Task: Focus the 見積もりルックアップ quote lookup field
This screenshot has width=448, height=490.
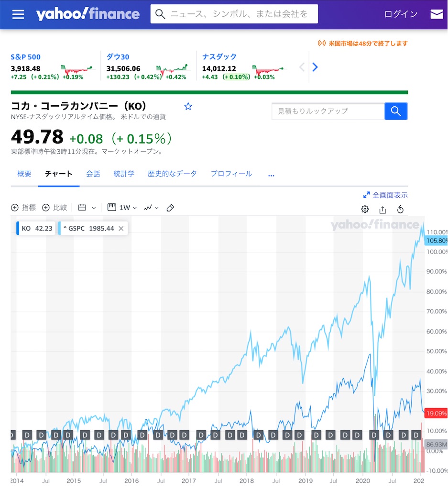Action: [x=328, y=111]
